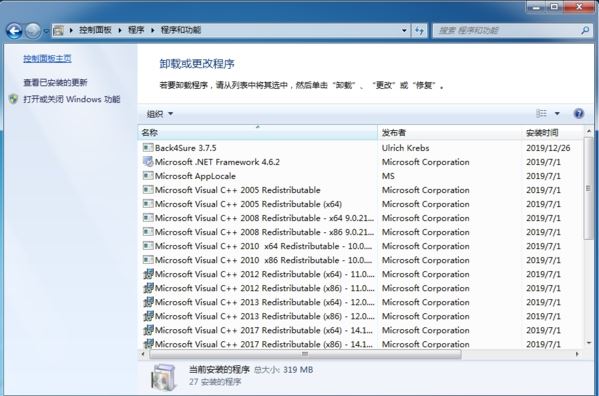Click the horizontal scrollbar left arrow

(x=143, y=354)
